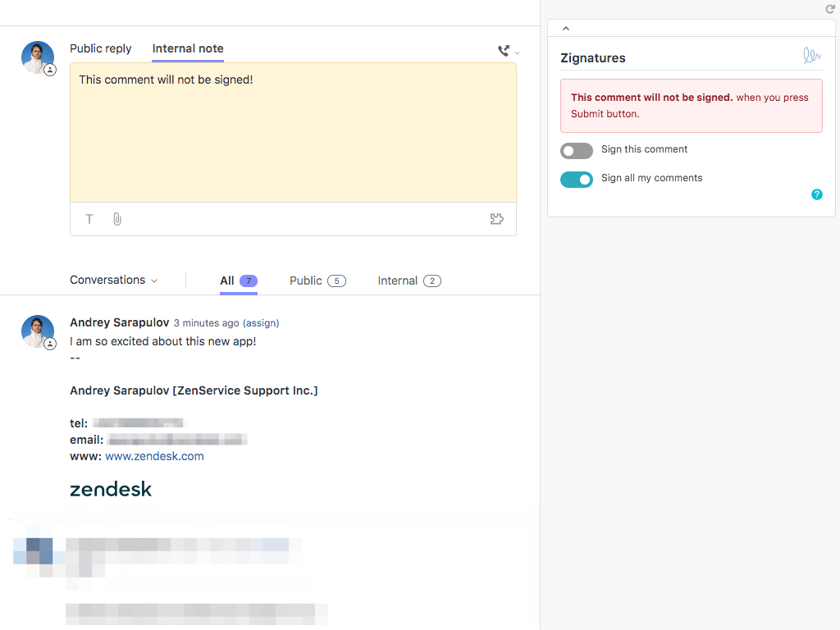
Task: Click the phone call icon
Action: (x=504, y=51)
